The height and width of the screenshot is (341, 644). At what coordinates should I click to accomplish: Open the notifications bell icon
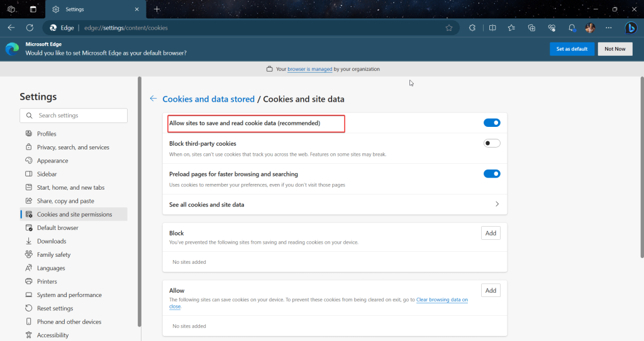click(x=572, y=28)
